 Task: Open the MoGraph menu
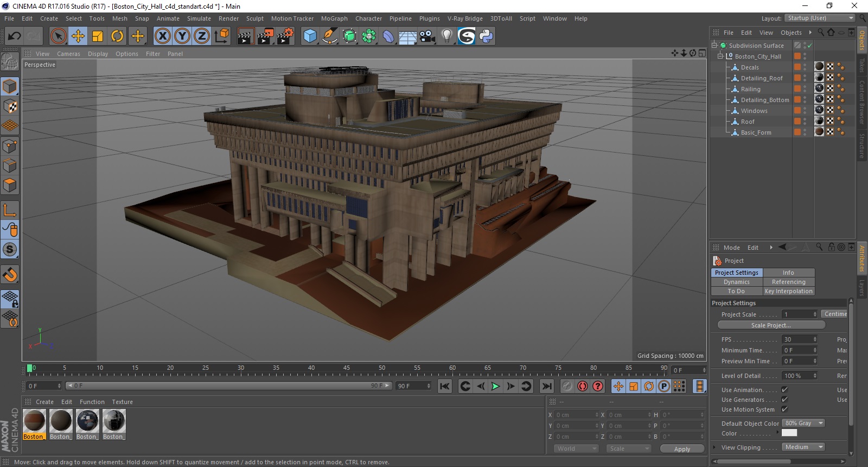[x=334, y=18]
